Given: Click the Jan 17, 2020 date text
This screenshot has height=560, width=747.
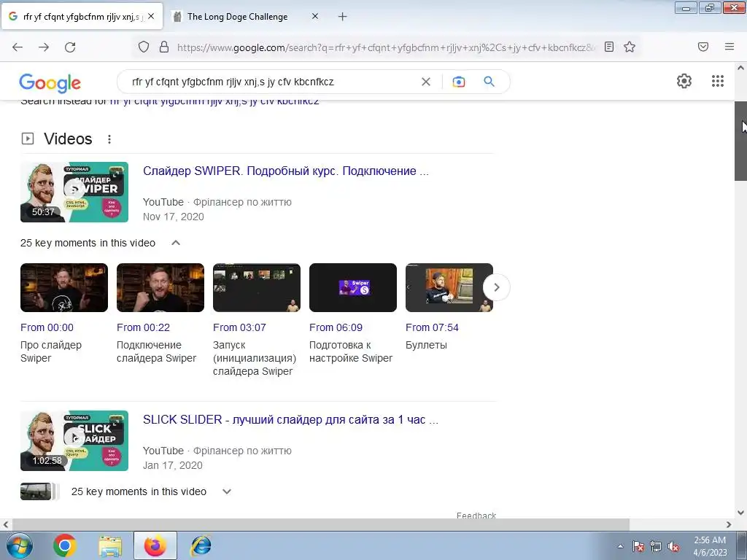Looking at the screenshot, I should (172, 465).
